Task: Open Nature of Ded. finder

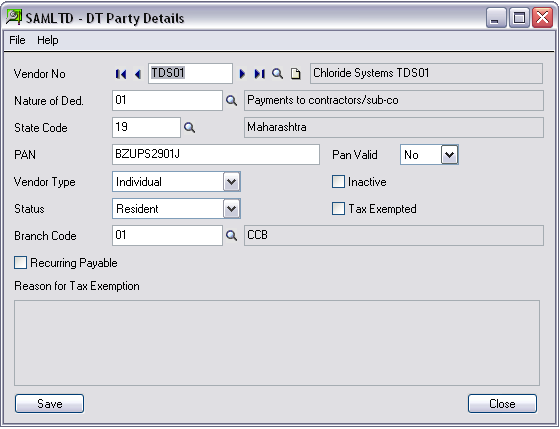Action: [x=231, y=101]
